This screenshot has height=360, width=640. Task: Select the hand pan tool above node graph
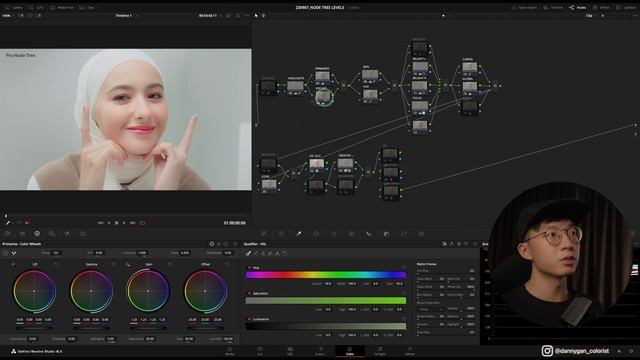pyautogui.click(x=263, y=16)
